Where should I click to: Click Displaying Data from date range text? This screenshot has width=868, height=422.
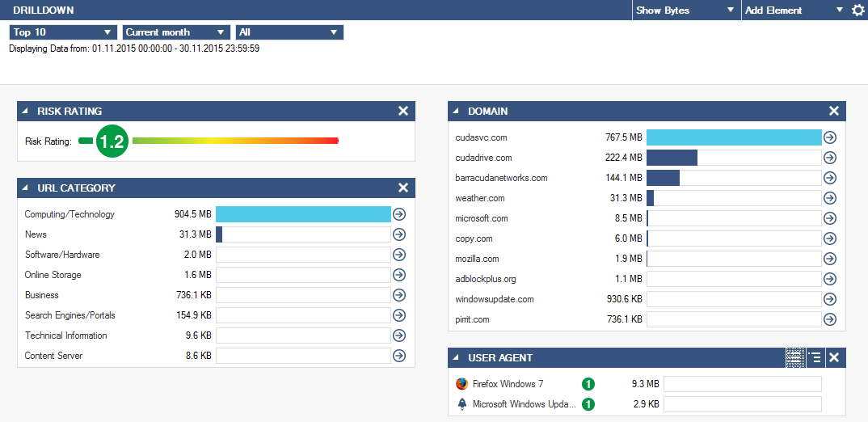click(x=134, y=49)
